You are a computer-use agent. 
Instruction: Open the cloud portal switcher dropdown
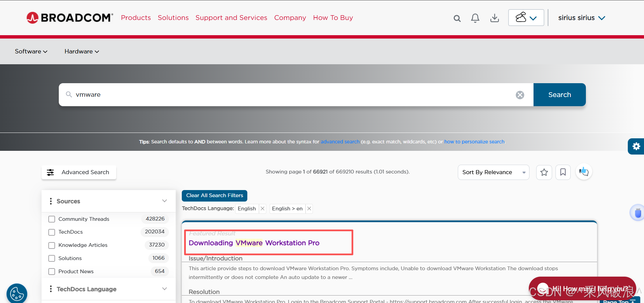click(526, 18)
